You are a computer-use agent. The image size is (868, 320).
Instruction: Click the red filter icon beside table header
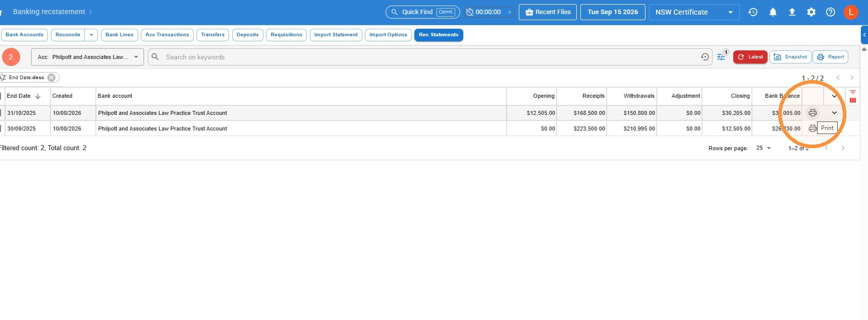coord(852,92)
